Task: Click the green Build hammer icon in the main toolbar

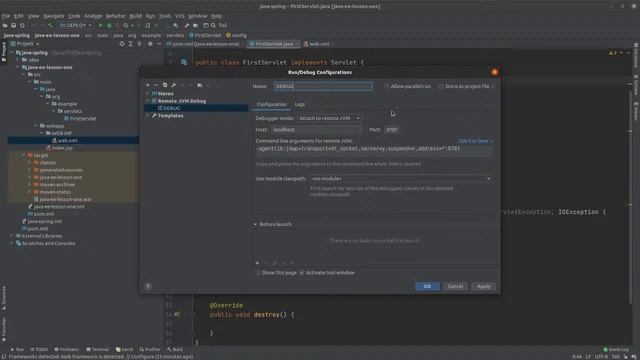Action: (x=51, y=25)
